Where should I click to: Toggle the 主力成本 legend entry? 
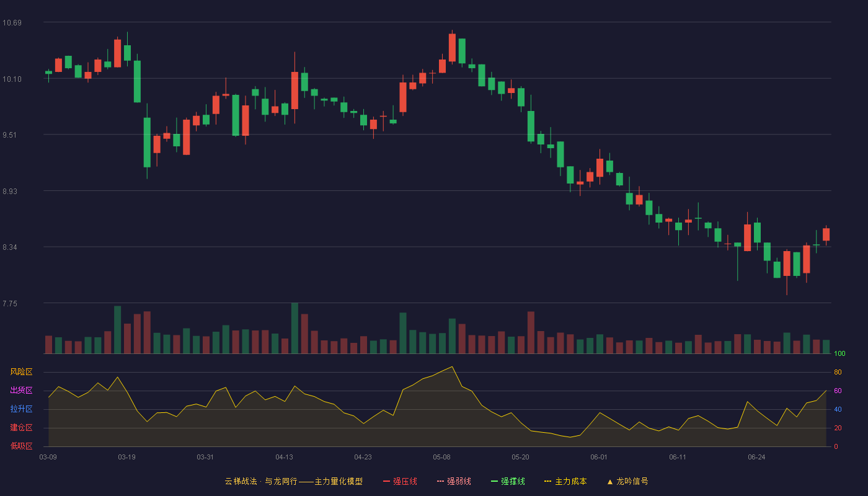(x=570, y=481)
